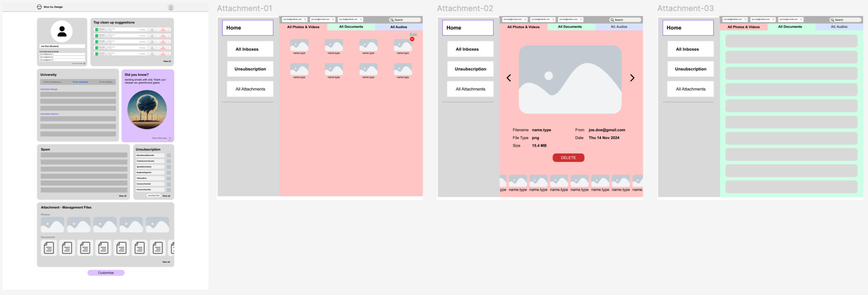Click the plus icon beside View other tips
The image size is (868, 295).
pyautogui.click(x=170, y=138)
